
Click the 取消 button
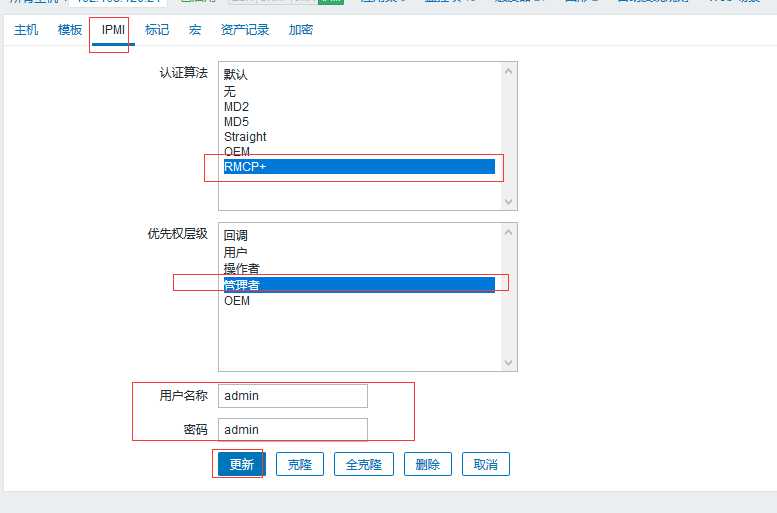(x=486, y=464)
